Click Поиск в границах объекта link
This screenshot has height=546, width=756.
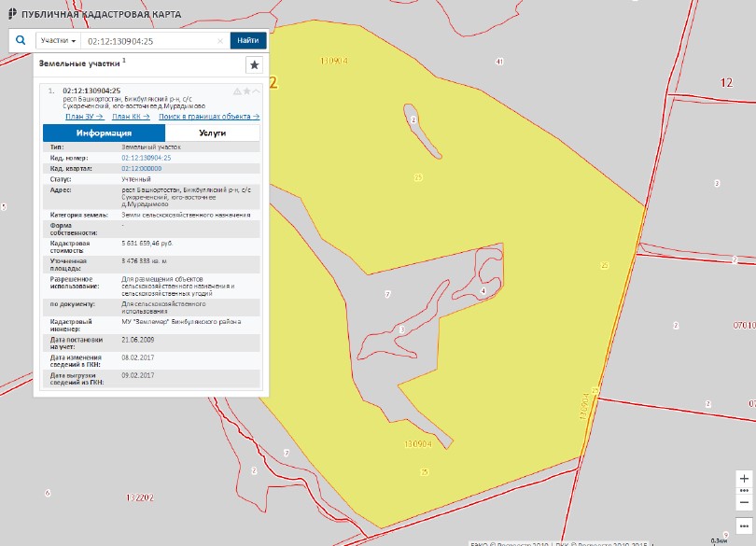tap(209, 117)
